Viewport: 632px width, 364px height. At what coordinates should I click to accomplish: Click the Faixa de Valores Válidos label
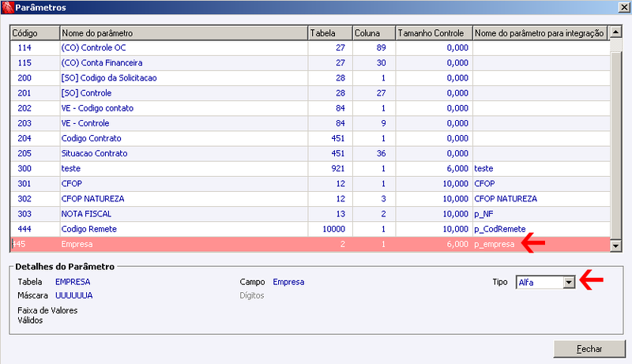pyautogui.click(x=47, y=315)
